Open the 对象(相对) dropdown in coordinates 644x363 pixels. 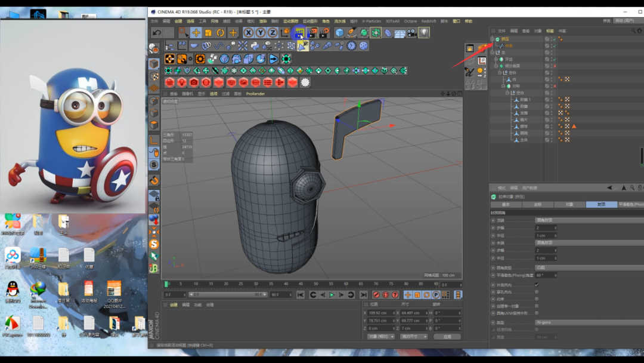pos(380,337)
